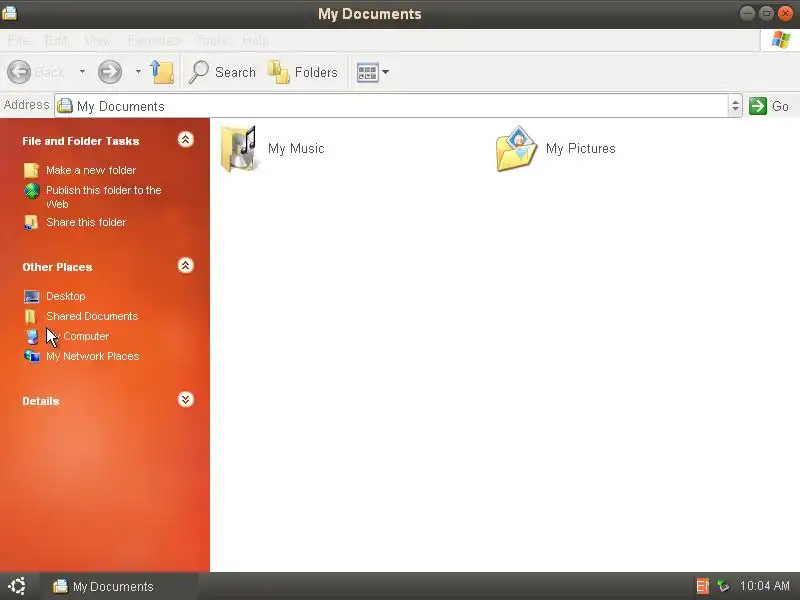The width and height of the screenshot is (800, 600).
Task: Open My Network Places link
Action: point(93,356)
